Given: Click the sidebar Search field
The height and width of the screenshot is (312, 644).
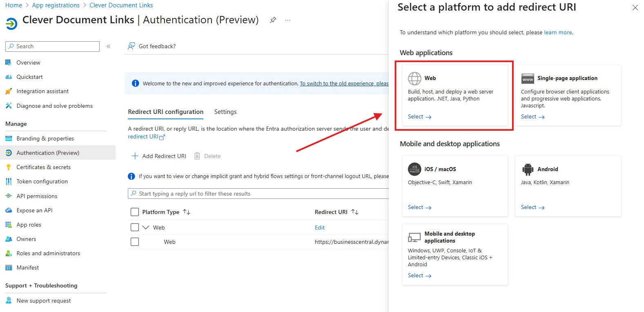Looking at the screenshot, I should [x=52, y=46].
